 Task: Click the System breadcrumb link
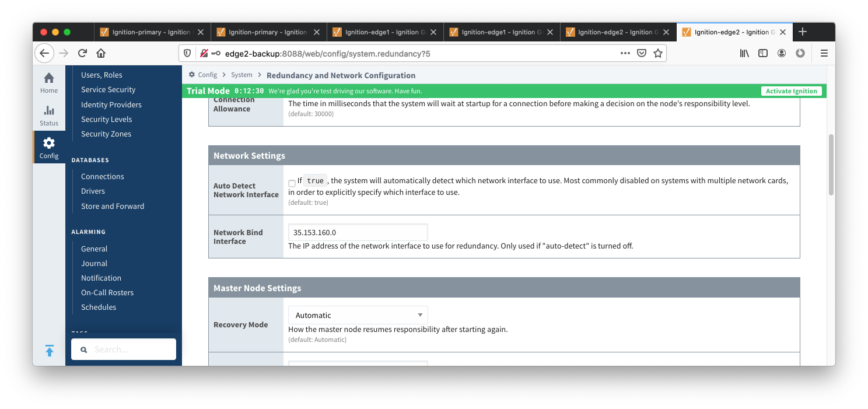242,75
